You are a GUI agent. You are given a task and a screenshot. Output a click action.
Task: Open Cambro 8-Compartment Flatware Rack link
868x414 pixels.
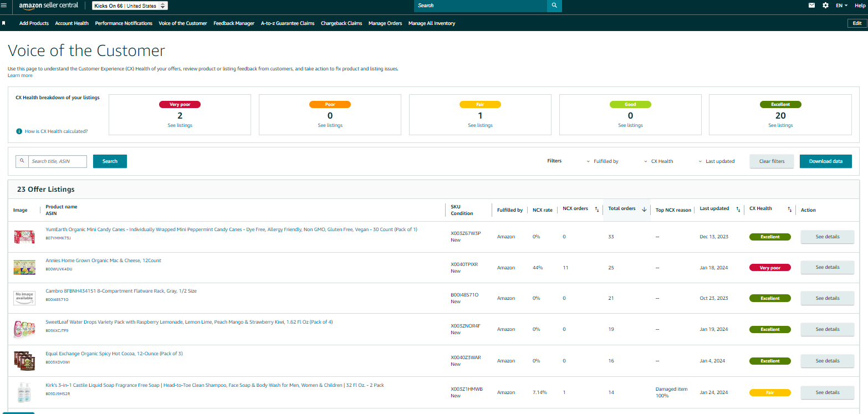point(121,291)
